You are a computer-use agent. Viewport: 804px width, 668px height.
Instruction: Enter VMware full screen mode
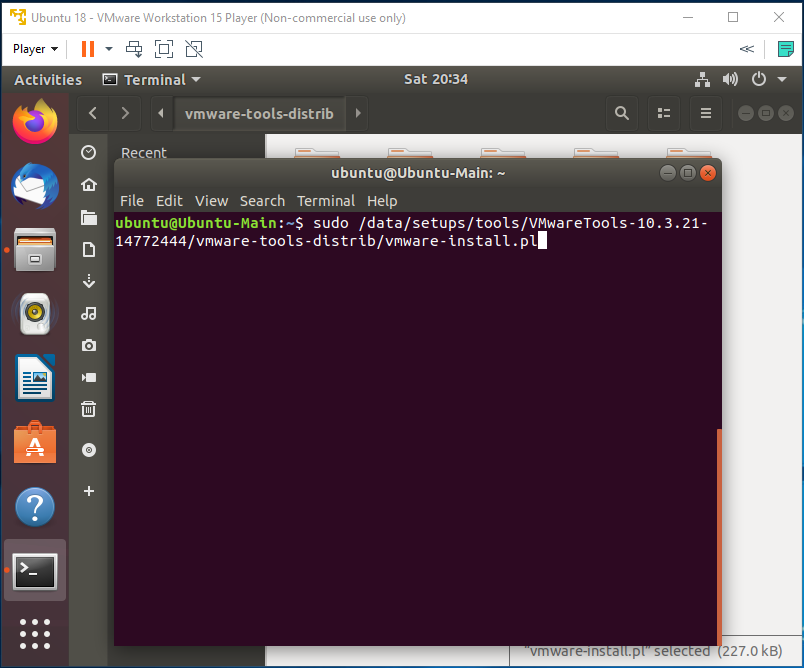pyautogui.click(x=164, y=49)
